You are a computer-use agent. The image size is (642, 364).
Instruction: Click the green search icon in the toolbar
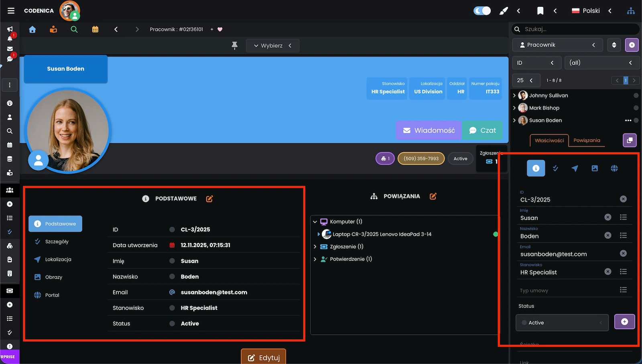pos(74,29)
